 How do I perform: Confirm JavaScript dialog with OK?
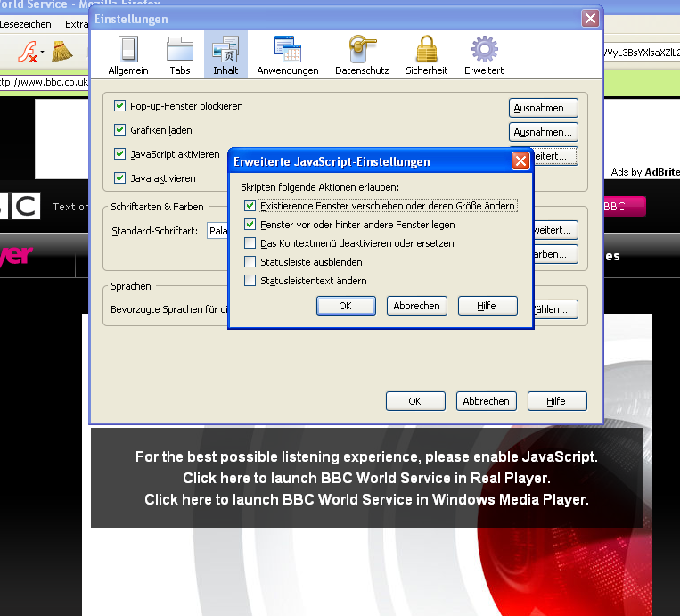[x=346, y=306]
